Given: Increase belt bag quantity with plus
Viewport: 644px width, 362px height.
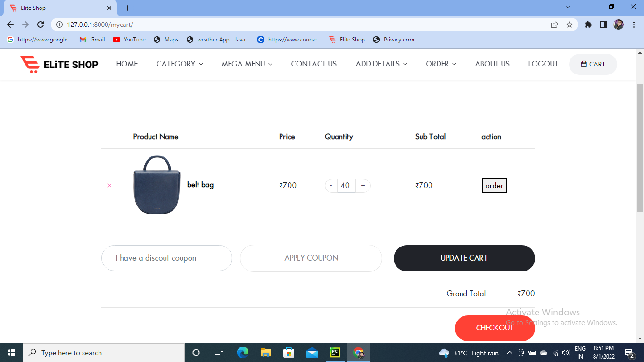Looking at the screenshot, I should coord(363,186).
